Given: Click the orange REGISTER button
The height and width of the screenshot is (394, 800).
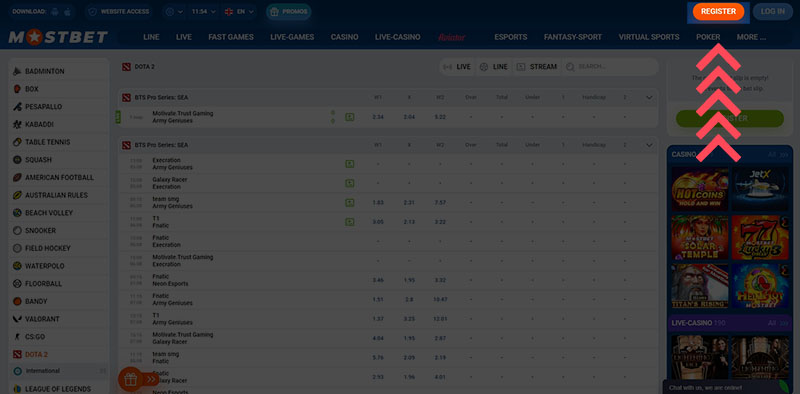Looking at the screenshot, I should point(718,12).
